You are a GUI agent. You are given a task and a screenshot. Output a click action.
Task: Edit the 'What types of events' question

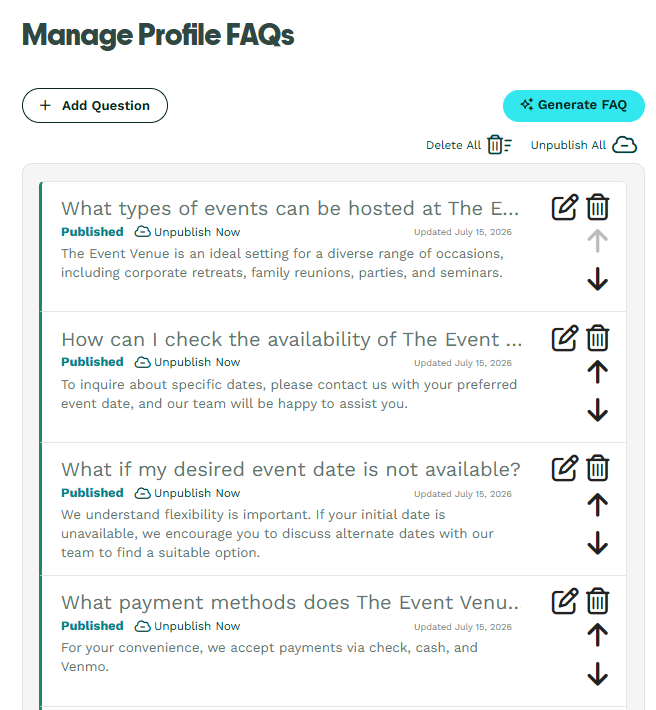click(x=565, y=207)
